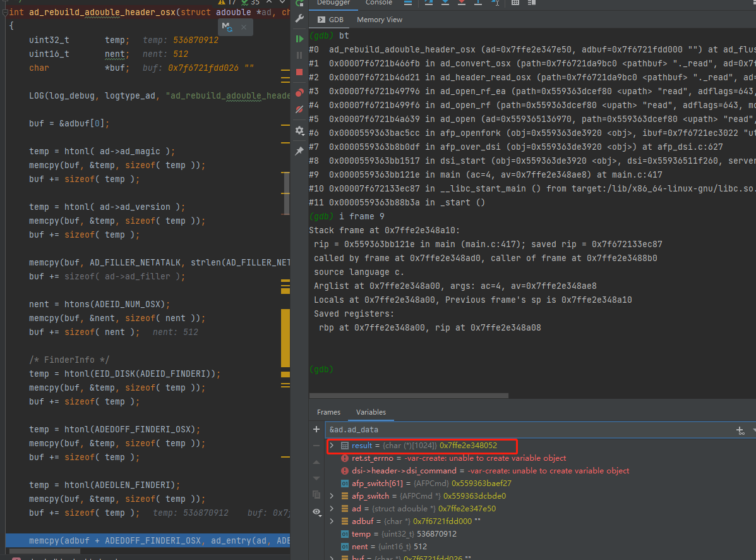
Task: Click the error icon beside dsi->header->dsi_command
Action: (345, 471)
